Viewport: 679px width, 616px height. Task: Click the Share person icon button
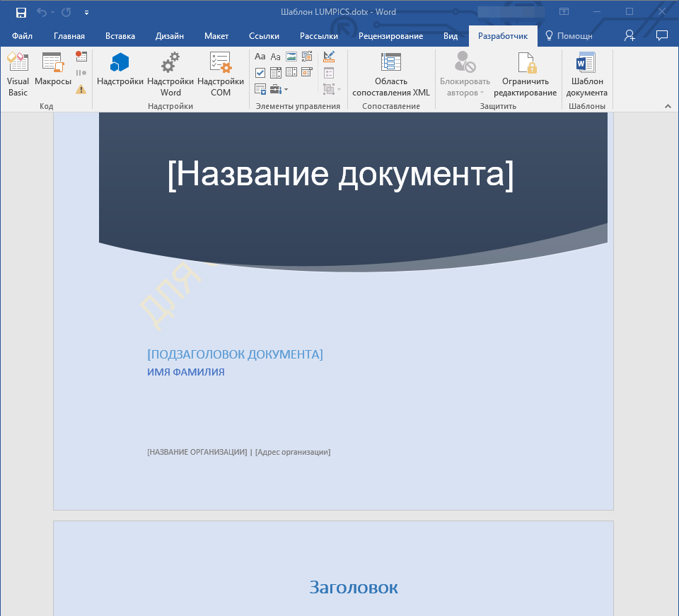[x=629, y=35]
